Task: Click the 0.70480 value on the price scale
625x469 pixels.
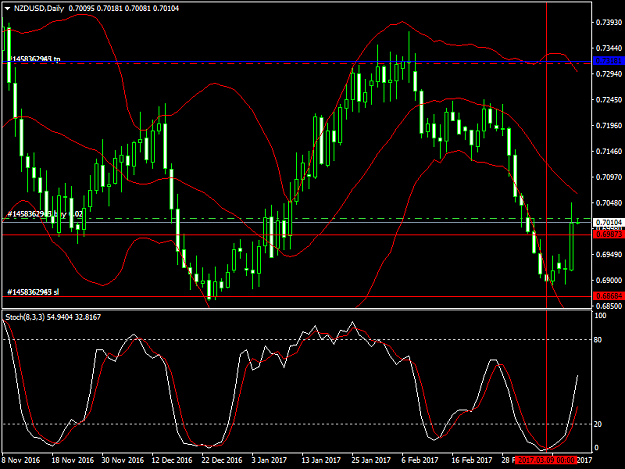Action: (609, 203)
